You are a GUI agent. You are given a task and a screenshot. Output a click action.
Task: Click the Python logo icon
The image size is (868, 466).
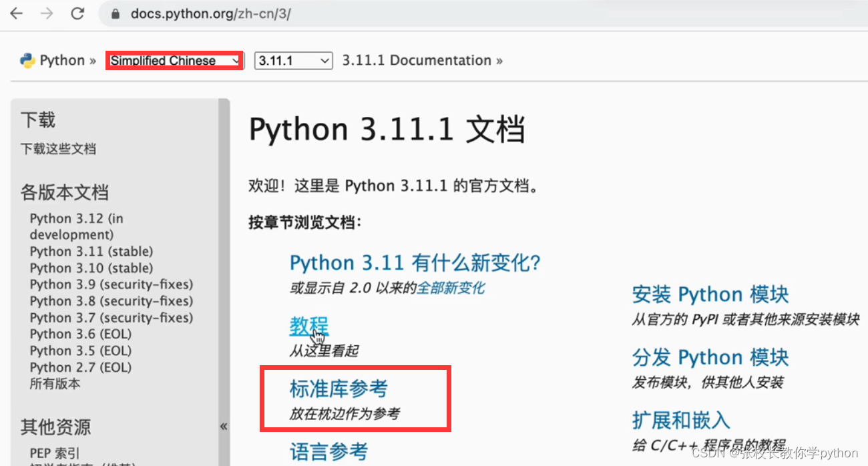27,60
